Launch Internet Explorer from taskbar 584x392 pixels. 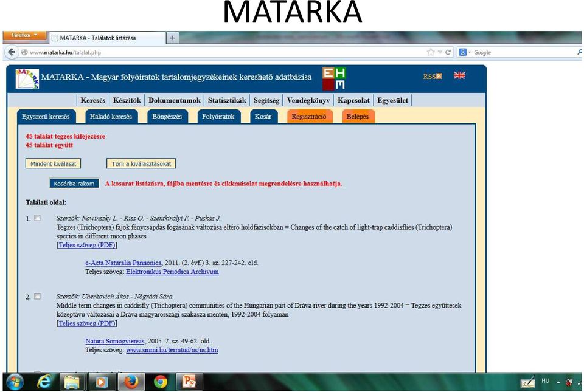coord(44,382)
